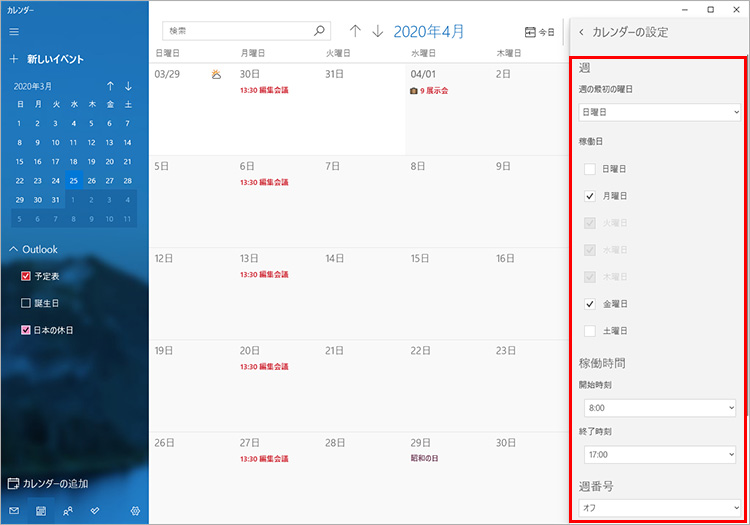Click the 2020年4月 month heading
Image resolution: width=750 pixels, height=525 pixels.
point(429,32)
